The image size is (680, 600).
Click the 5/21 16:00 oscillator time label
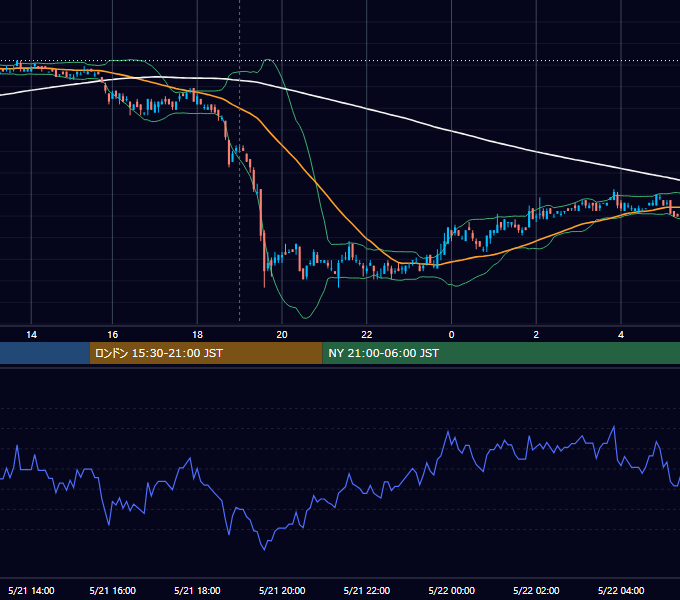click(112, 590)
